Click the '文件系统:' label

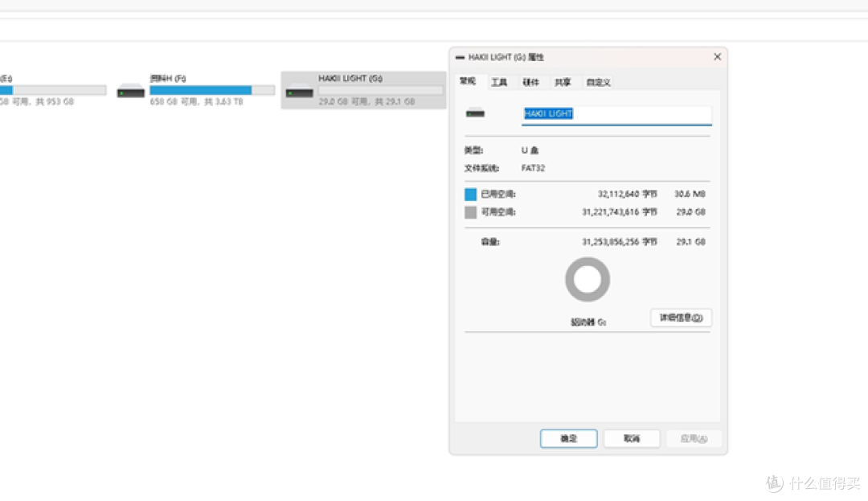coord(481,168)
